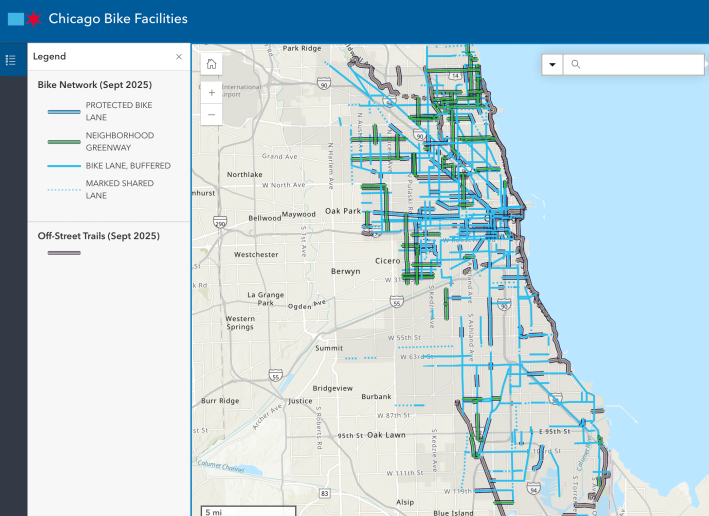Screen dimensions: 709x516
Task: Click the I-55 highway shield near Justice
Action: tap(275, 376)
